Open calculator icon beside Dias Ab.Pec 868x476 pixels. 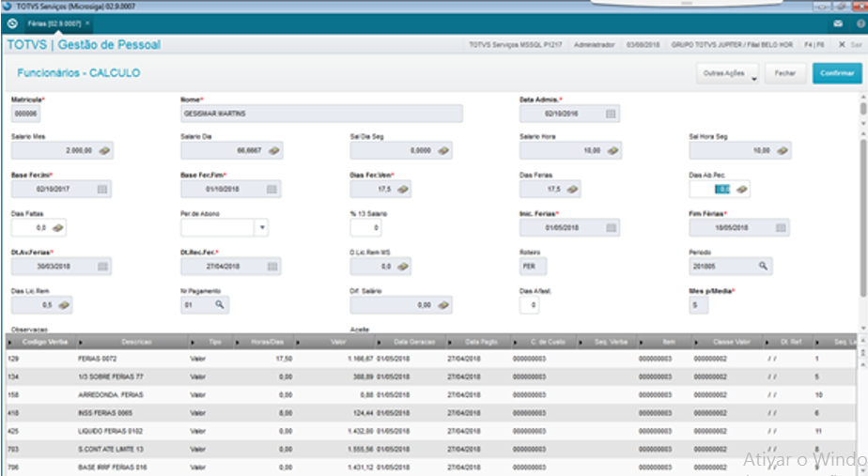coord(741,190)
